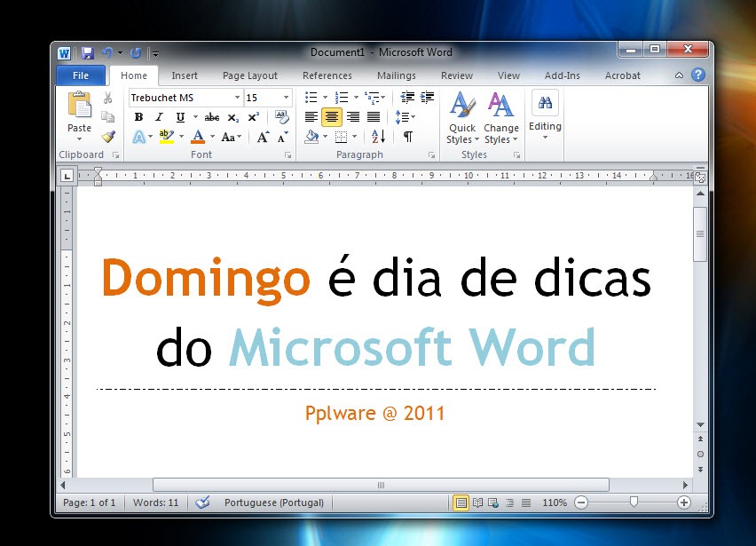Switch to the References tab
756x546 pixels.
tap(327, 75)
